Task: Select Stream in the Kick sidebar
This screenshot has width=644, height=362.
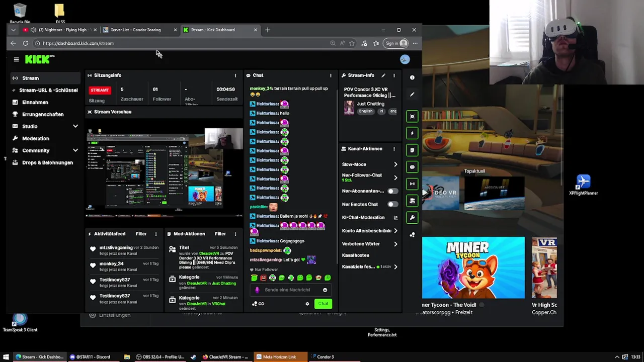Action: pos(45,78)
